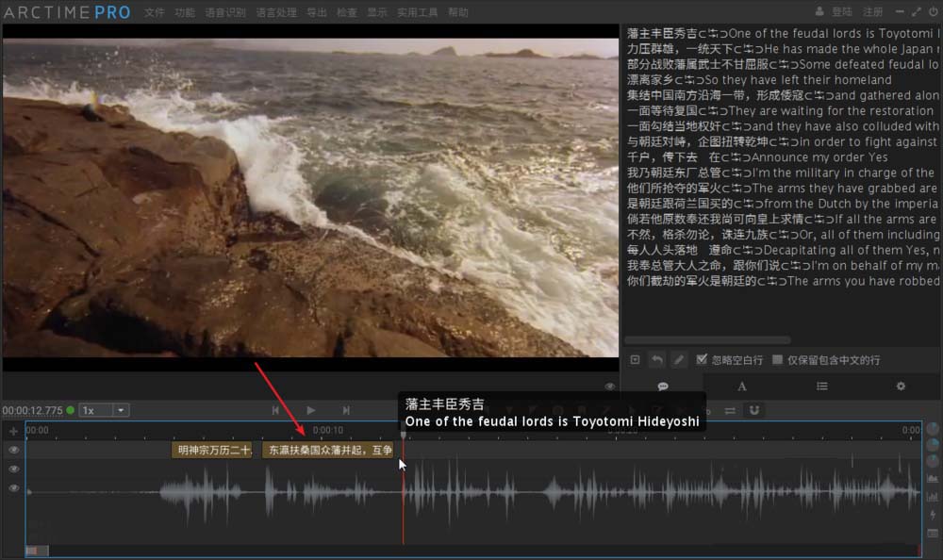
Task: Click the text panel horizontal scrollbar
Action: pyautogui.click(x=707, y=339)
